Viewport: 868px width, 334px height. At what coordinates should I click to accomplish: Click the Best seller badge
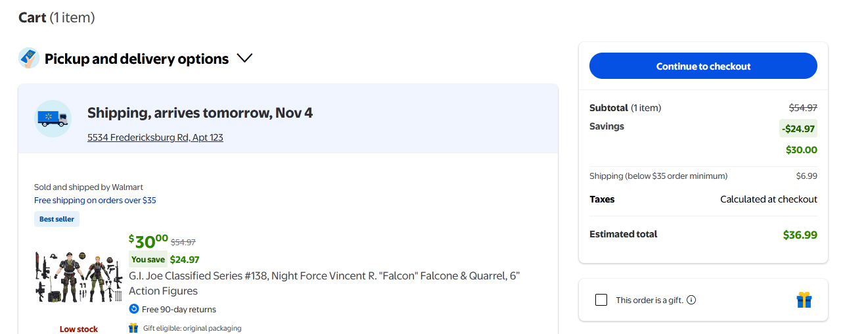coord(57,219)
